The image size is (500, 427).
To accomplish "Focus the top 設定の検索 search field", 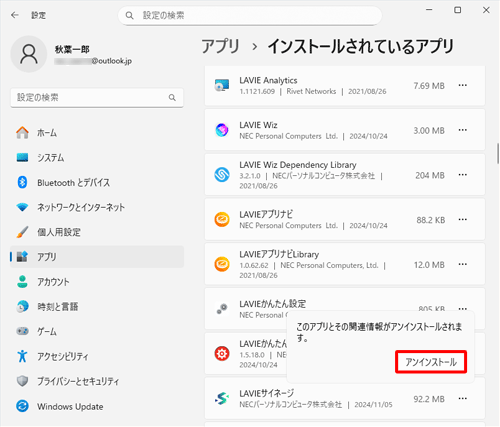I will coord(250,15).
